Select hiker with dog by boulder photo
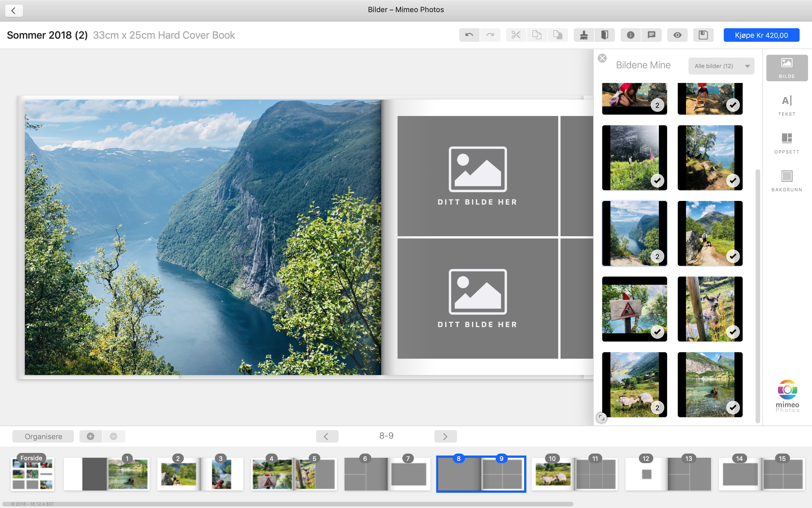Screen dimensions: 812x508 point(710,233)
